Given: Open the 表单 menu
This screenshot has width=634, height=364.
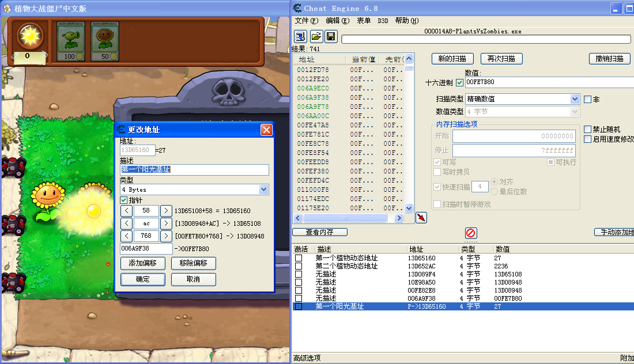Looking at the screenshot, I should pyautogui.click(x=364, y=21).
